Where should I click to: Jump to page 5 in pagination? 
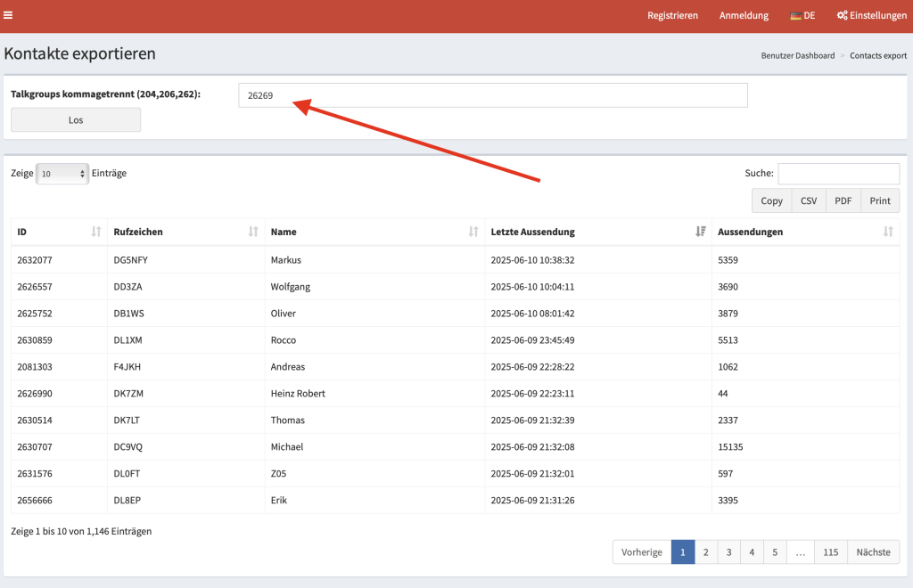(x=775, y=552)
